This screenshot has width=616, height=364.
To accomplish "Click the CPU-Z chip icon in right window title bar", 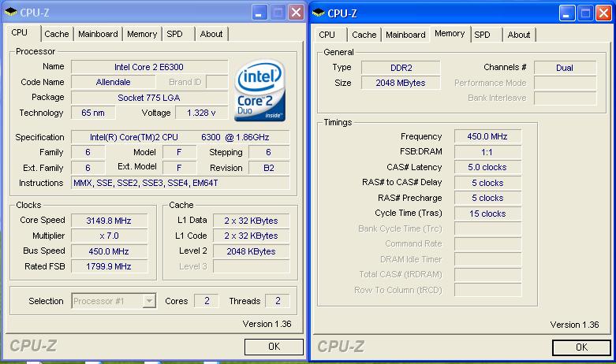I will click(319, 13).
